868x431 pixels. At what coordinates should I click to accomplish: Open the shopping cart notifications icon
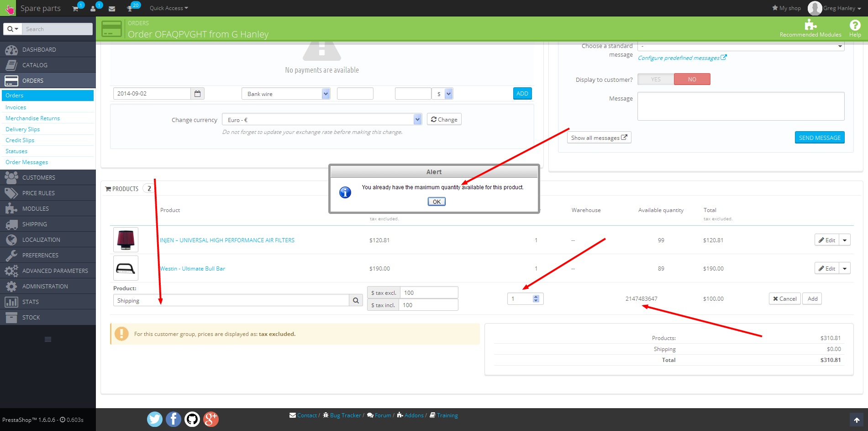(75, 8)
